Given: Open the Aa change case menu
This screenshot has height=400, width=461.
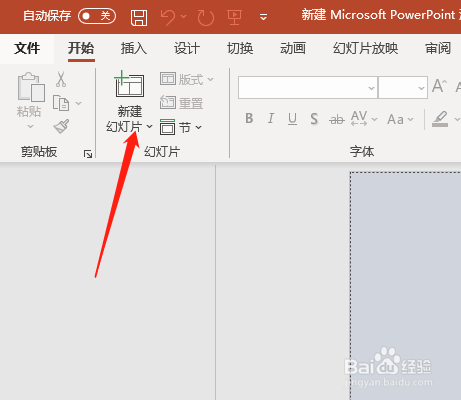Looking at the screenshot, I should (400, 119).
